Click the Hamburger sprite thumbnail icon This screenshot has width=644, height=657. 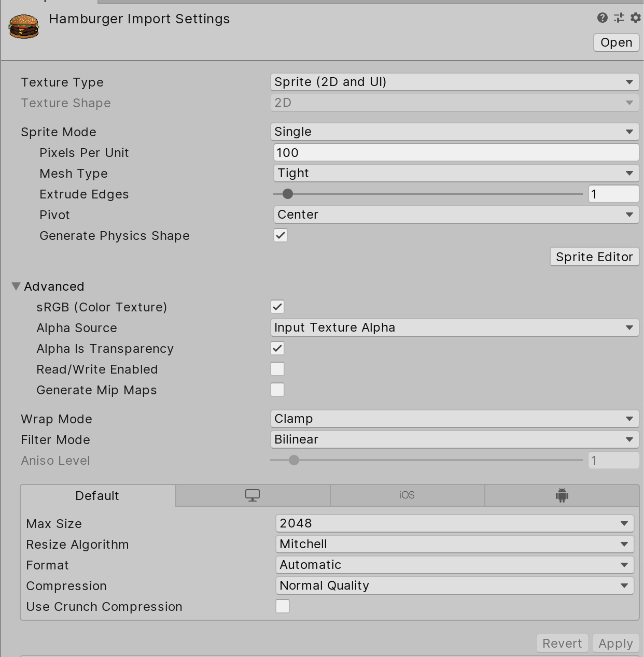[x=24, y=26]
